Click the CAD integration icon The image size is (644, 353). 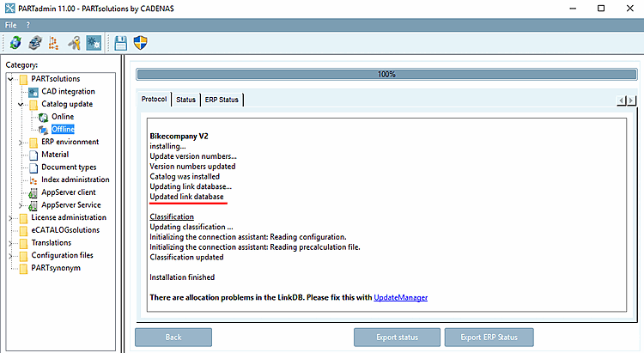click(33, 92)
